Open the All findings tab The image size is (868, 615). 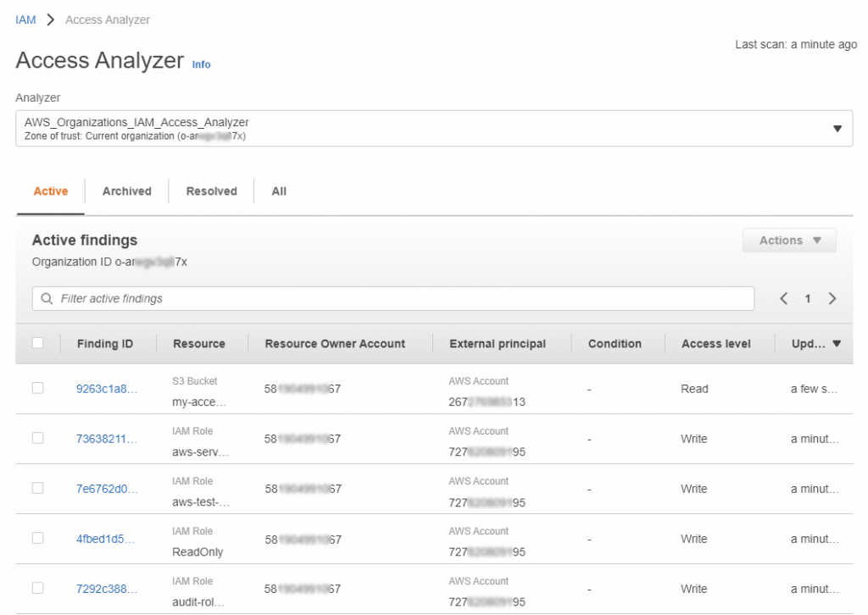pos(279,191)
